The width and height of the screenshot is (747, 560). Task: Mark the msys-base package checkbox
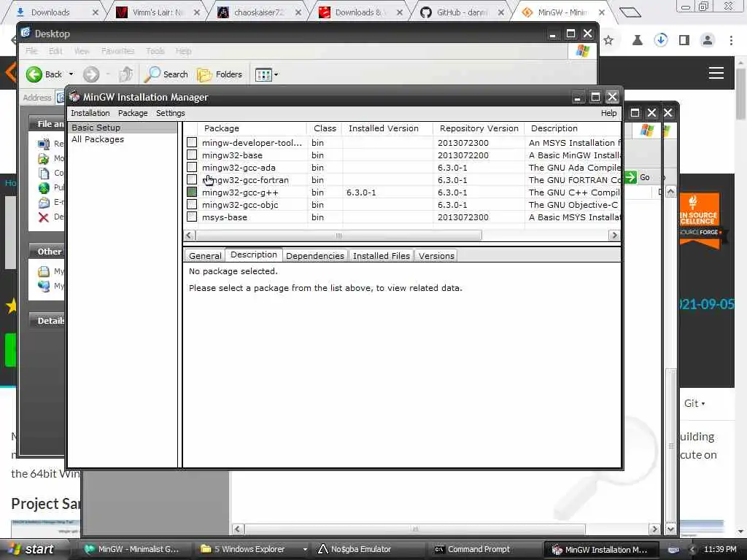point(192,216)
